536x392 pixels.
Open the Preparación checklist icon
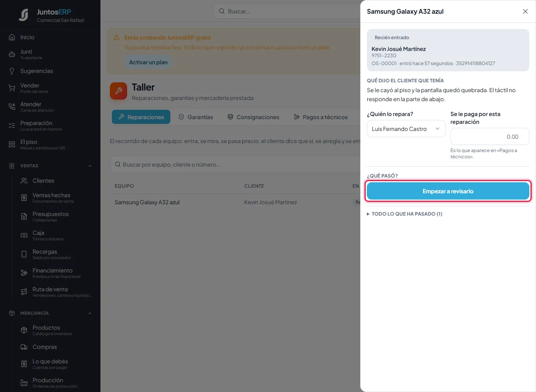tap(12, 126)
